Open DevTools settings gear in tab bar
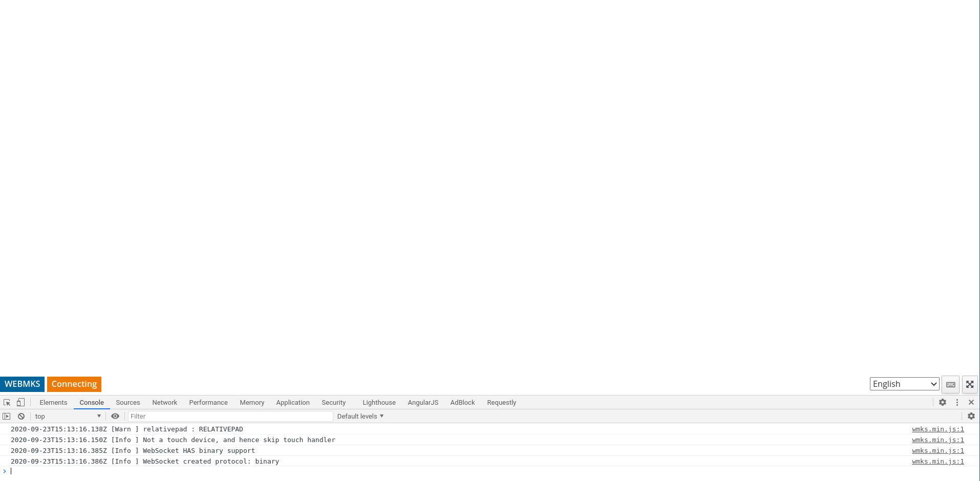 943,403
